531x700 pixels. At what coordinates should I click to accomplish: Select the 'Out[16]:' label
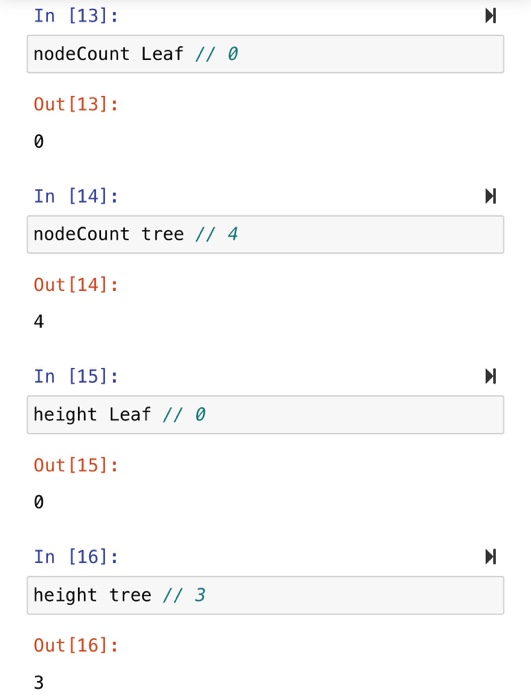click(76, 646)
